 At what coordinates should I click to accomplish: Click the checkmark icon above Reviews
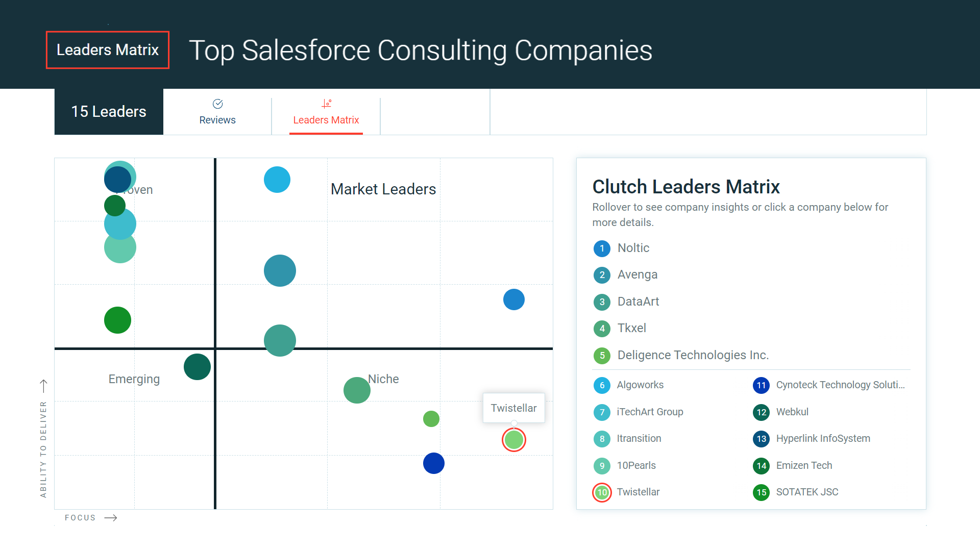click(217, 104)
